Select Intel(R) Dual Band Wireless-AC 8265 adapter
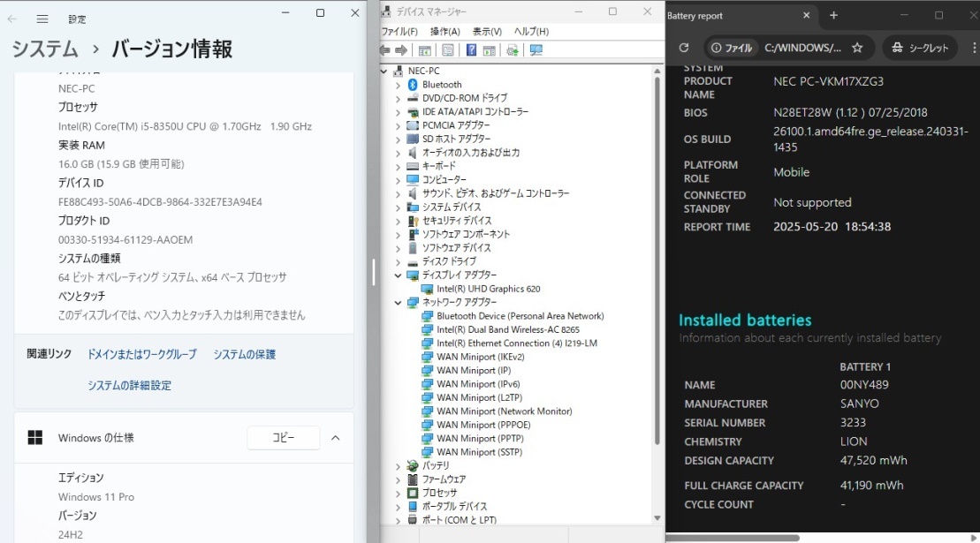Viewport: 980px width, 543px height. tap(508, 329)
